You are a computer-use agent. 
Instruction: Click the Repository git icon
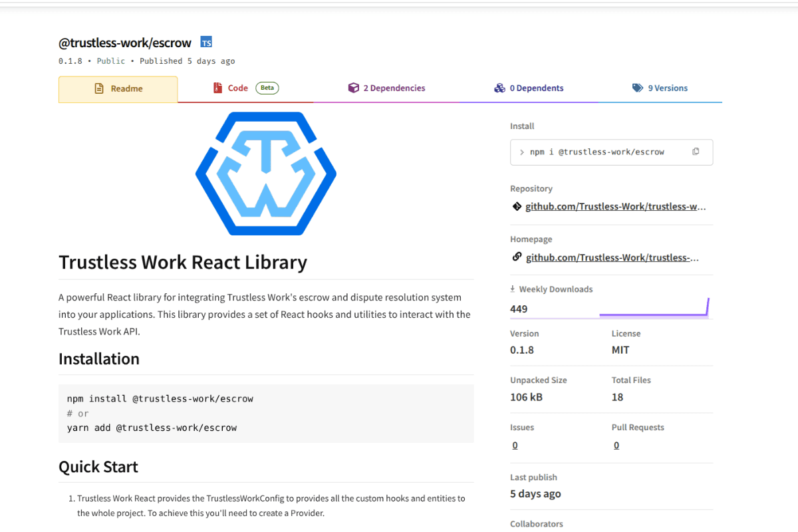[x=517, y=206]
